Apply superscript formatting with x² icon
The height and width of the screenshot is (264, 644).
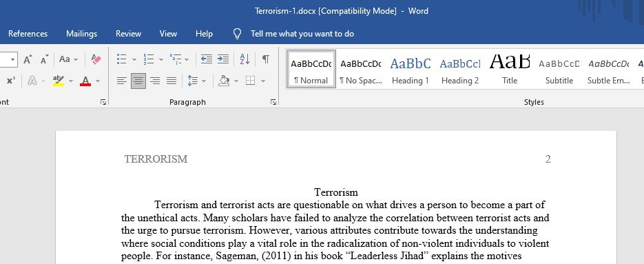coord(11,81)
